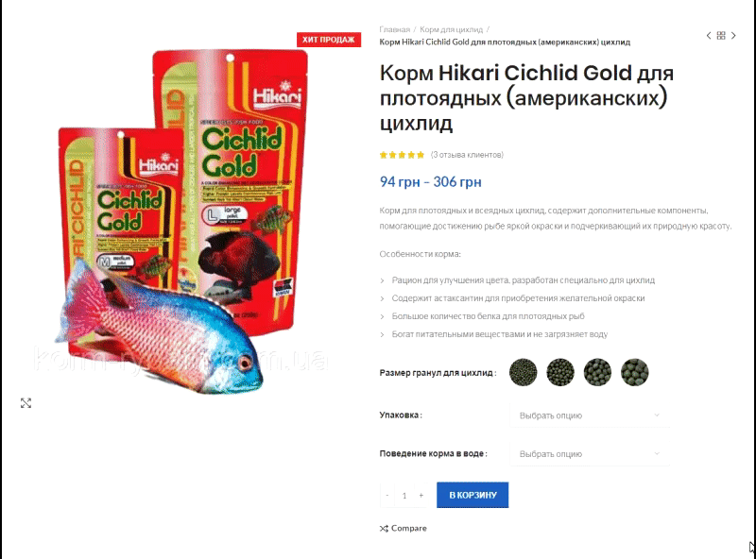Open the previous product arrow
The width and height of the screenshot is (756, 559).
(708, 36)
